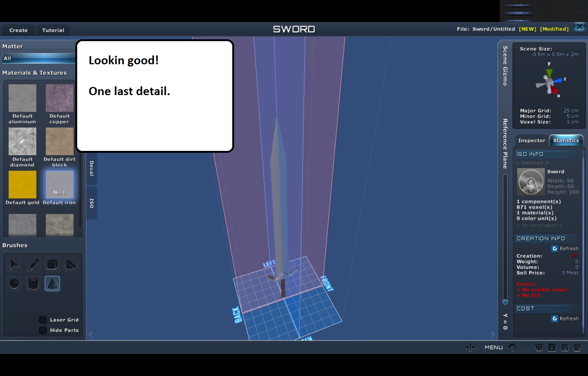This screenshot has height=376, width=588.
Task: Choose the cylinder brush shape
Action: [x=33, y=283]
